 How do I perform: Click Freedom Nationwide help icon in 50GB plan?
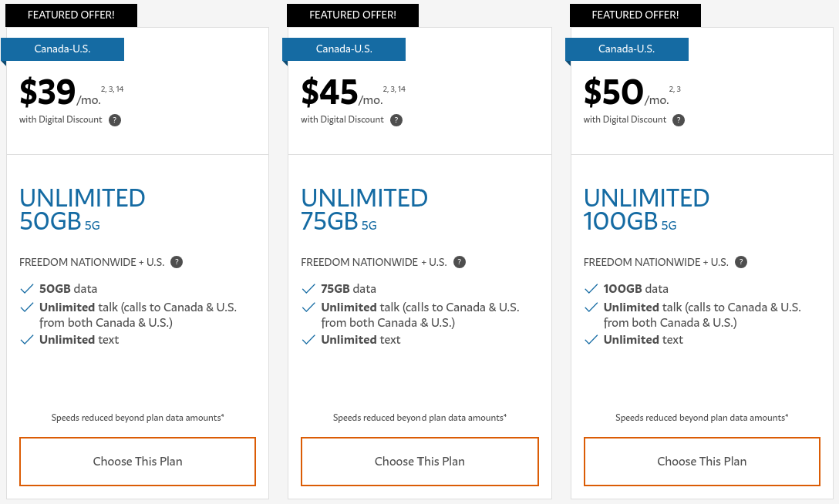pyautogui.click(x=177, y=262)
